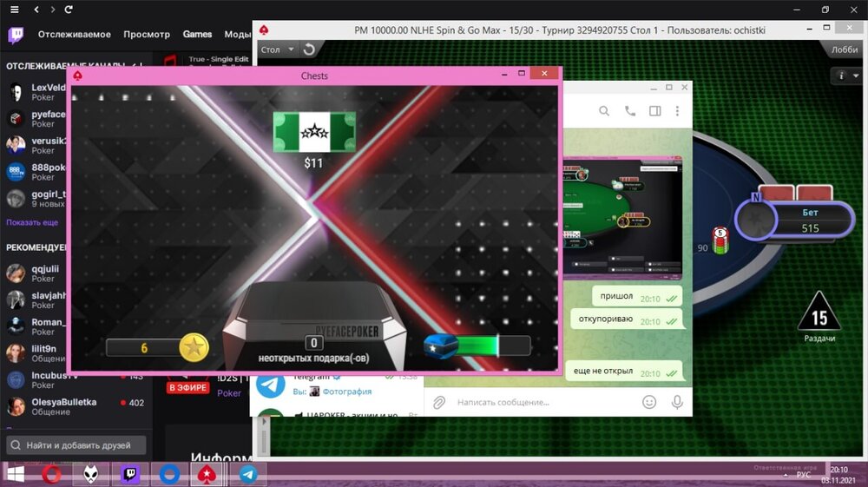Open the emoji picker in Telegram

point(649,402)
